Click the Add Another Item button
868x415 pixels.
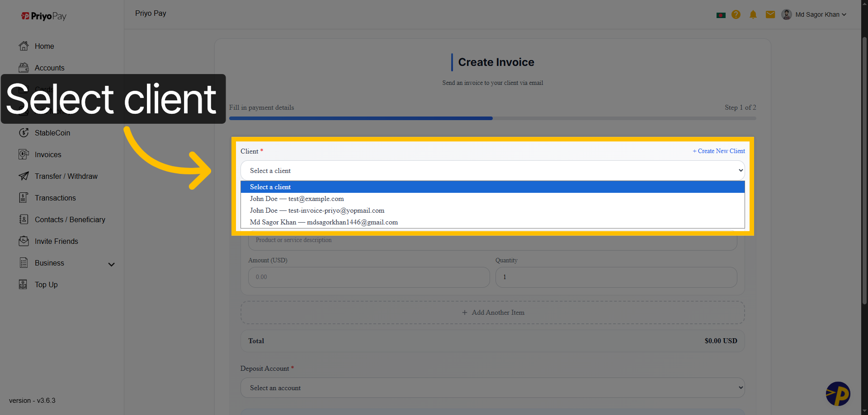tap(492, 312)
